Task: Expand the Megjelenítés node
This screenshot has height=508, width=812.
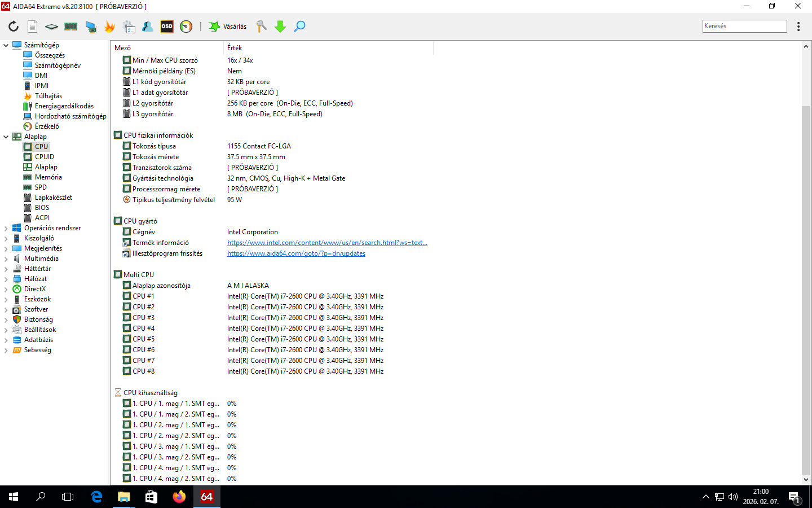Action: pyautogui.click(x=6, y=248)
